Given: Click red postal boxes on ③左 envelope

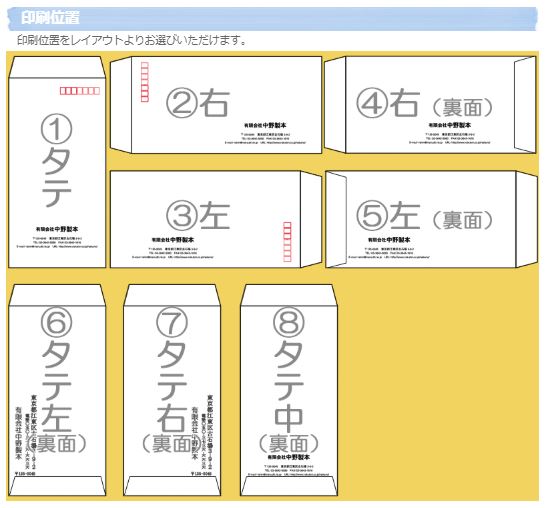Looking at the screenshot, I should pos(287,242).
